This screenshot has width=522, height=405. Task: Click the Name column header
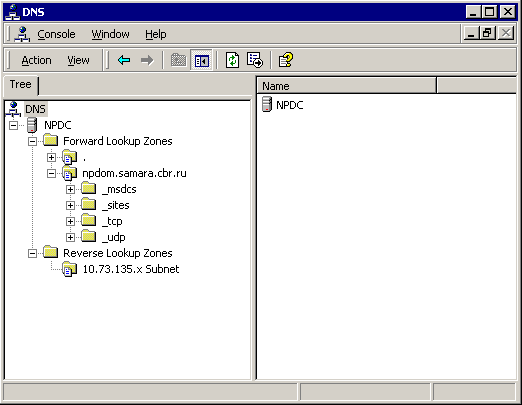(x=346, y=86)
